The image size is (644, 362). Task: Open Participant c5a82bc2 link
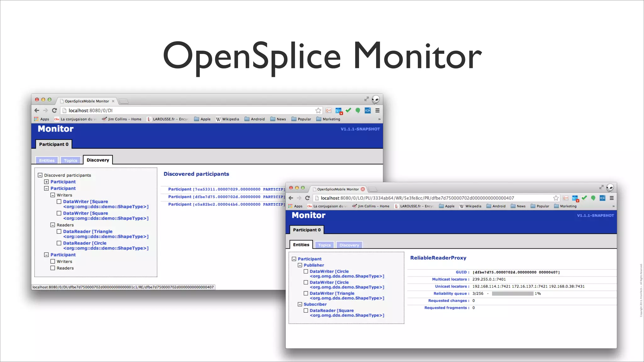click(x=226, y=204)
